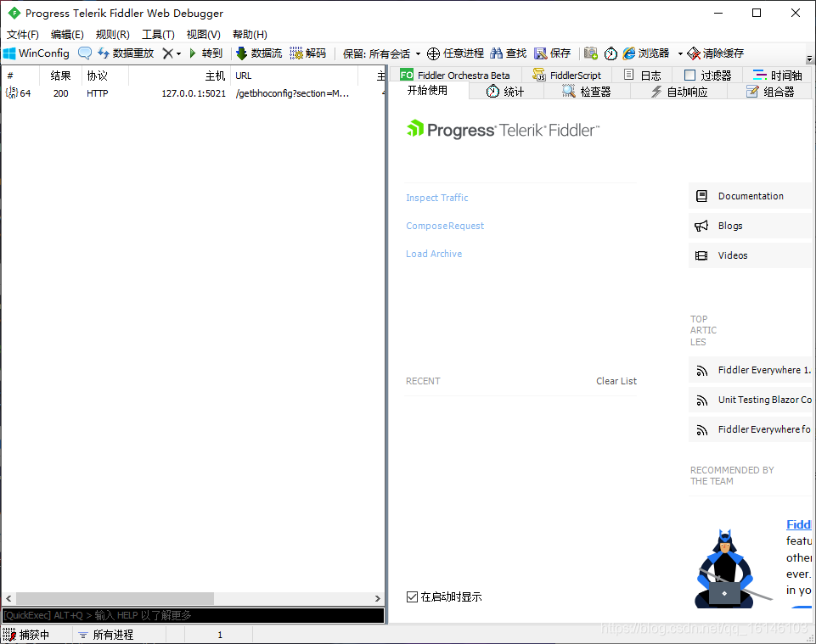Click the Fidd promo link near samurai
This screenshot has height=644, width=816.
(x=799, y=524)
